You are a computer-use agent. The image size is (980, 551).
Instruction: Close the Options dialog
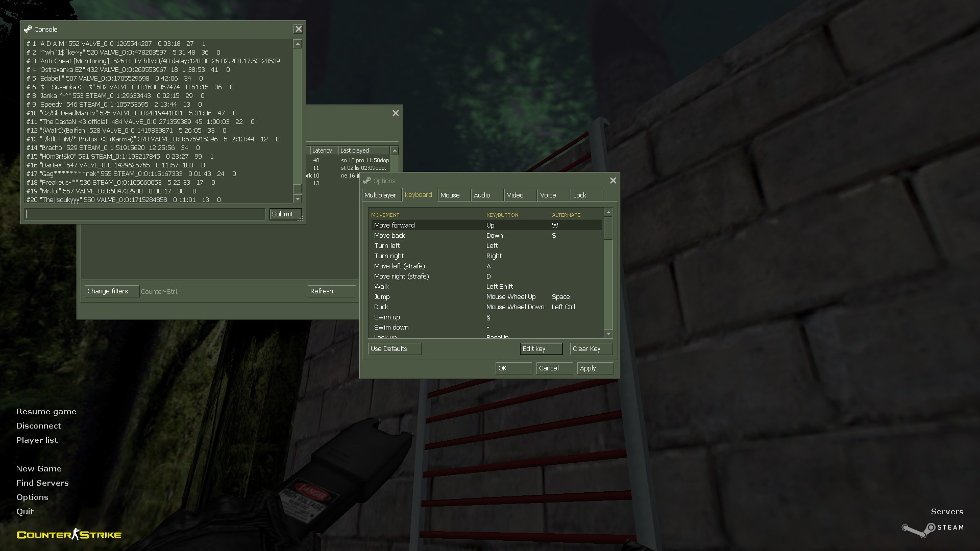[x=613, y=181]
